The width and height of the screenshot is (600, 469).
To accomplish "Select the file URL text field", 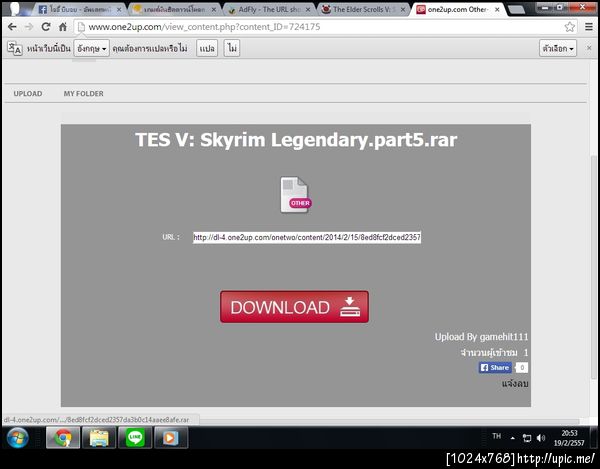I will pos(307,237).
